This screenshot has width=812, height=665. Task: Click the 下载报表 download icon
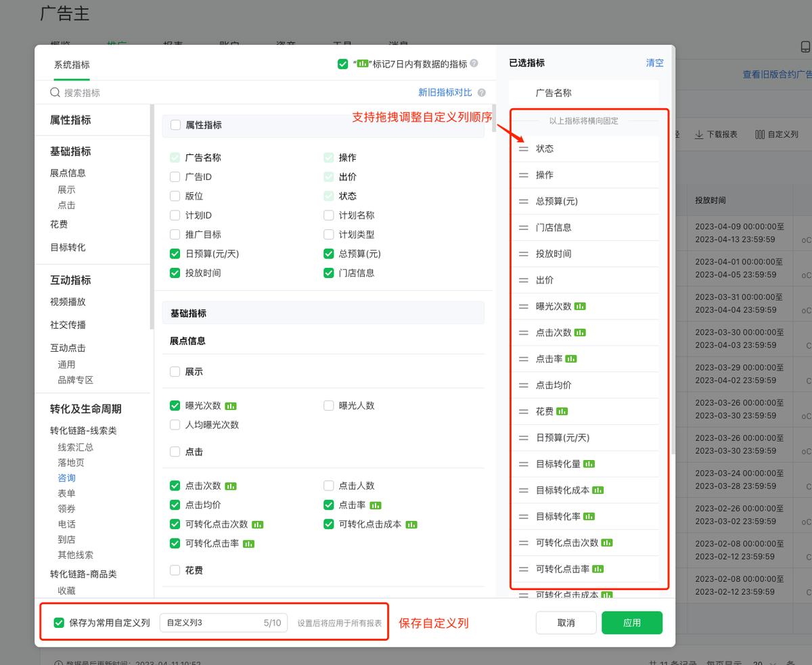(699, 135)
